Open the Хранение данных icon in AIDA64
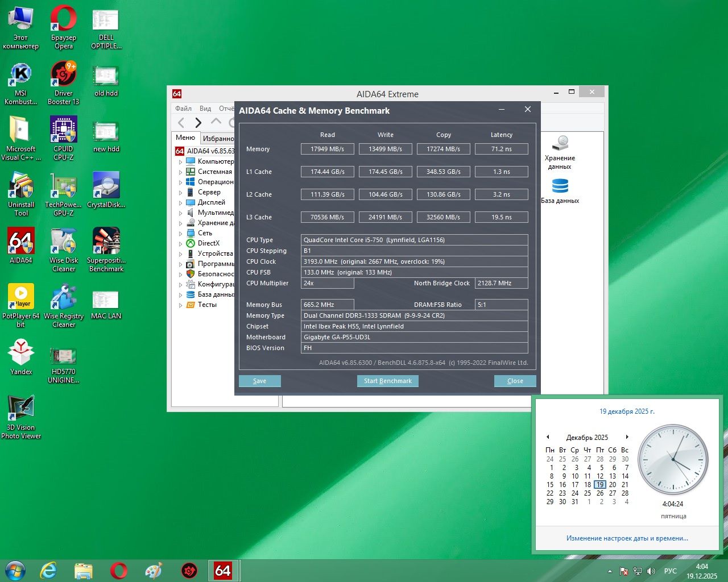This screenshot has height=582, width=728. coord(560,152)
